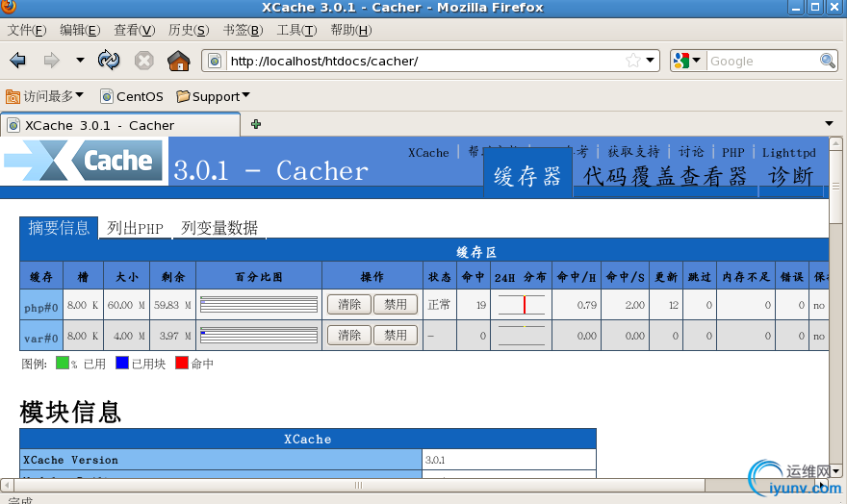Image resolution: width=847 pixels, height=504 pixels.
Task: Click 禁用 button for var#0 cache
Action: [x=396, y=335]
